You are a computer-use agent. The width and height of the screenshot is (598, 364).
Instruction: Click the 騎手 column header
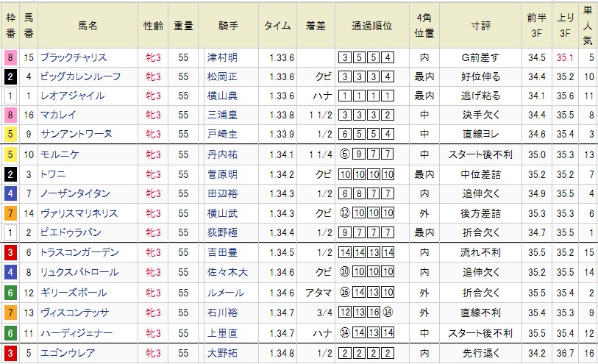coord(228,25)
